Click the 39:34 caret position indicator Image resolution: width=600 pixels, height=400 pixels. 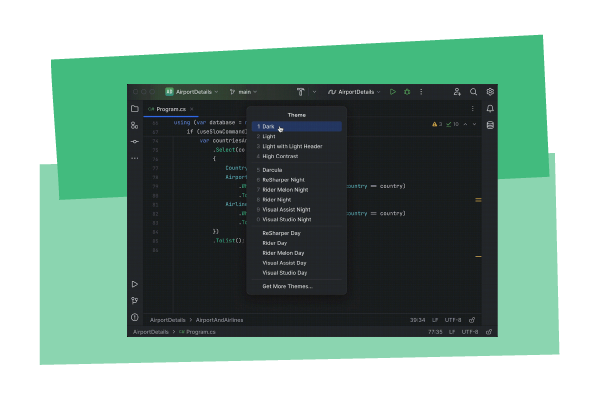tap(417, 320)
